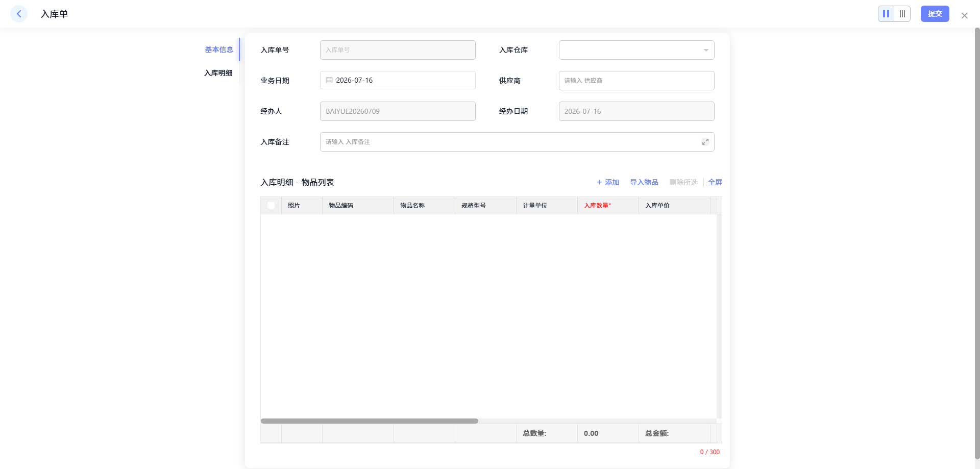Switch to two-column layout icon
Screen dimensions: 980x469
(x=886, y=14)
